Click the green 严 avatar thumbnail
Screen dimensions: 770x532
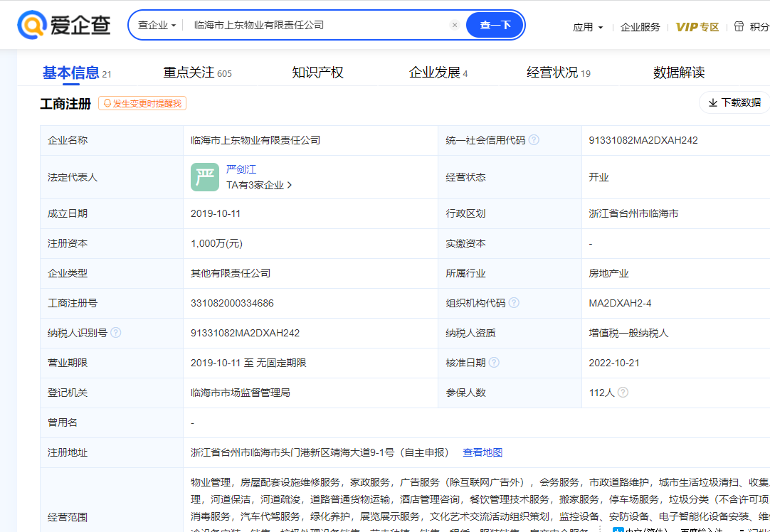click(x=205, y=177)
